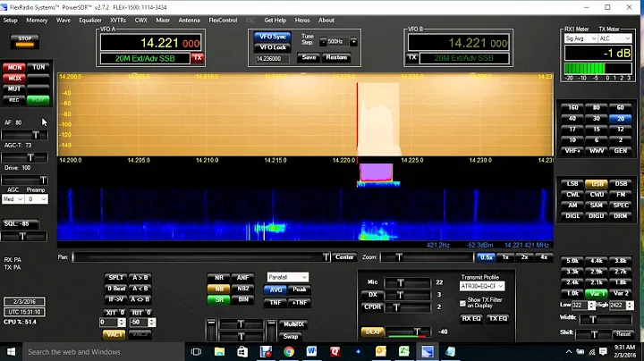644x361 pixels.
Task: Open the Transmit Profile dropdown
Action: pyautogui.click(x=482, y=286)
